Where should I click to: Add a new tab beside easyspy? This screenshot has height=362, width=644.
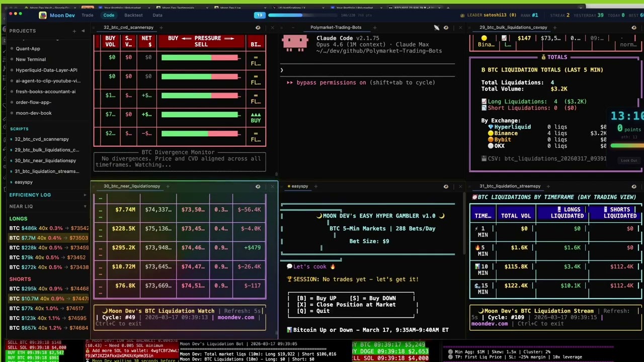click(x=315, y=186)
